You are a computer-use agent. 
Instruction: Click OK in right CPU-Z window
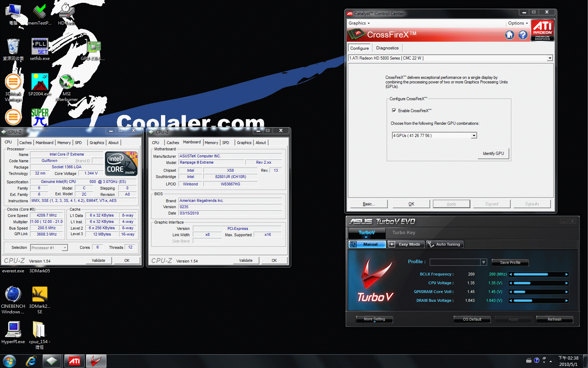pos(274,260)
